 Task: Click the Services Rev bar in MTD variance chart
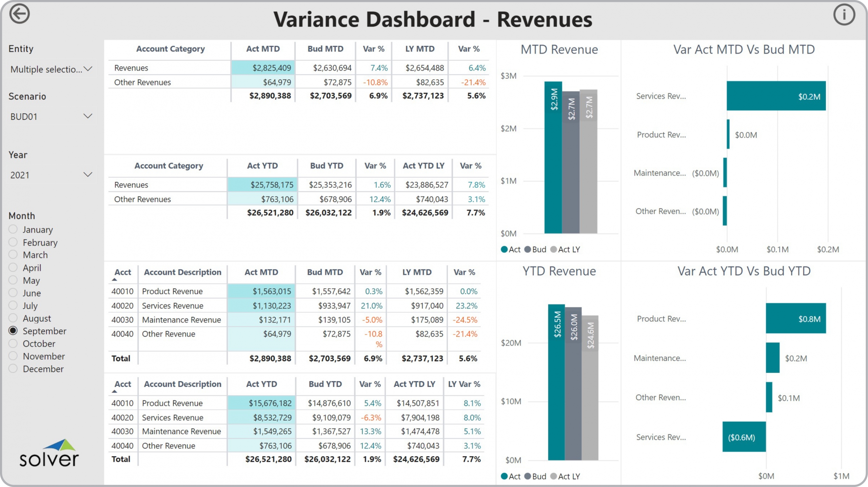(x=776, y=96)
